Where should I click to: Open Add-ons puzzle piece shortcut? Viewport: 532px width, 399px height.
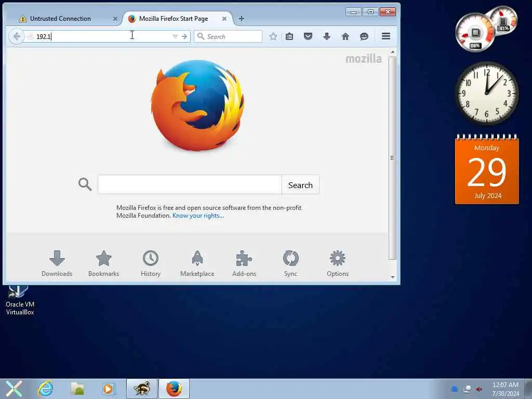(x=244, y=263)
